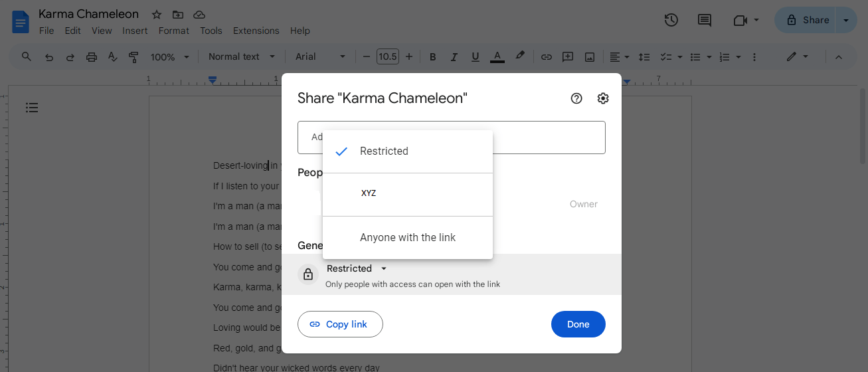Click the font size field
868x372 pixels.
coord(387,57)
